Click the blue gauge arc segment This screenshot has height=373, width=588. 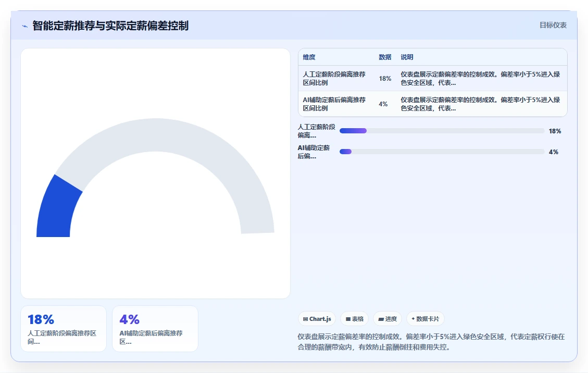click(56, 208)
